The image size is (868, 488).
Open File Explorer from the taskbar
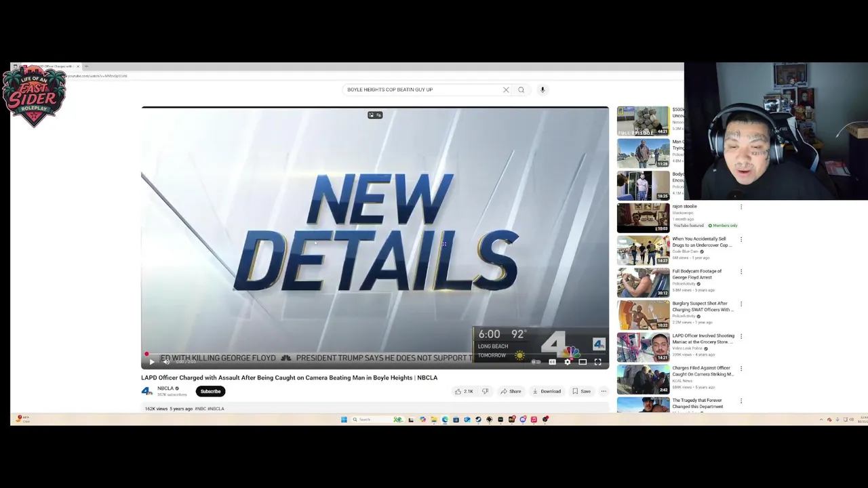click(434, 420)
